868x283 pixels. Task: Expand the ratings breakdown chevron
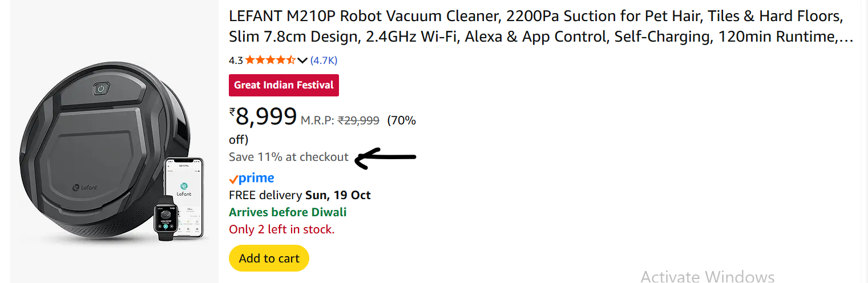point(302,60)
